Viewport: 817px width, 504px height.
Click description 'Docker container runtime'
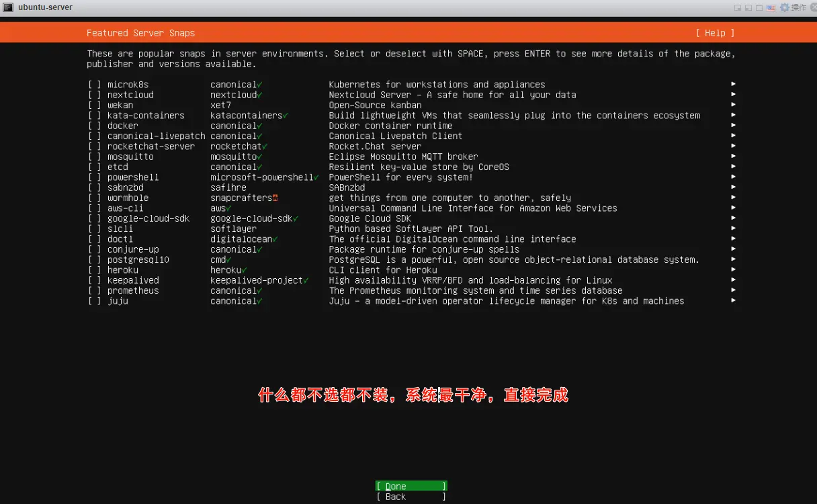point(390,126)
